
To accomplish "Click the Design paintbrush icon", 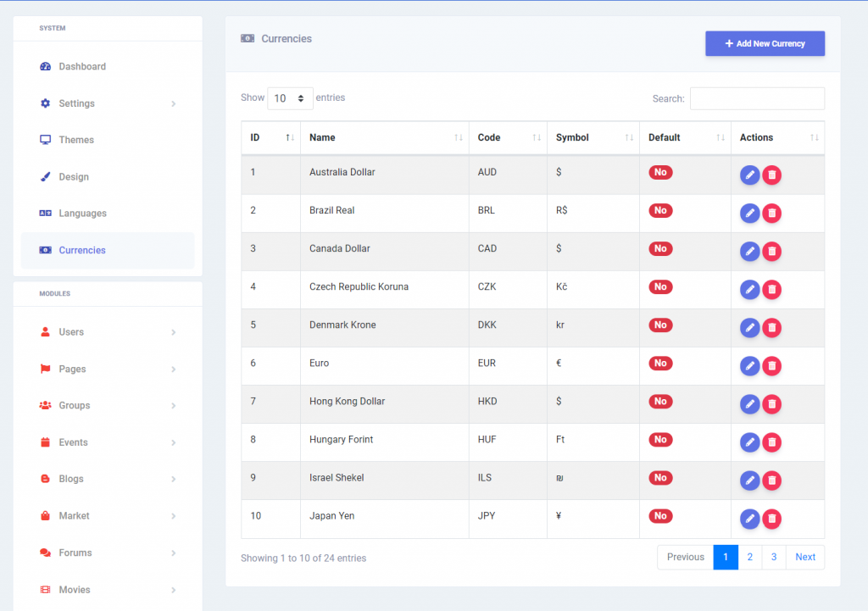I will coord(46,176).
